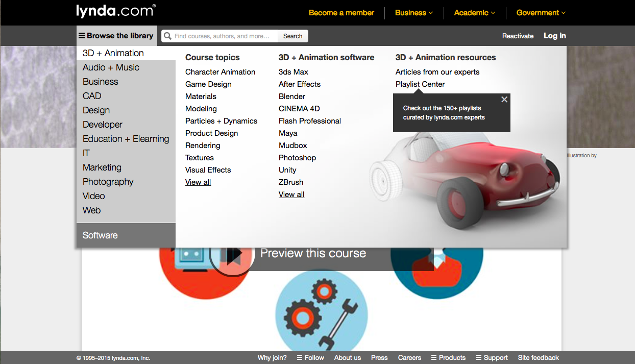Open the Software section
Screen dimensions: 635x364
(x=126, y=235)
